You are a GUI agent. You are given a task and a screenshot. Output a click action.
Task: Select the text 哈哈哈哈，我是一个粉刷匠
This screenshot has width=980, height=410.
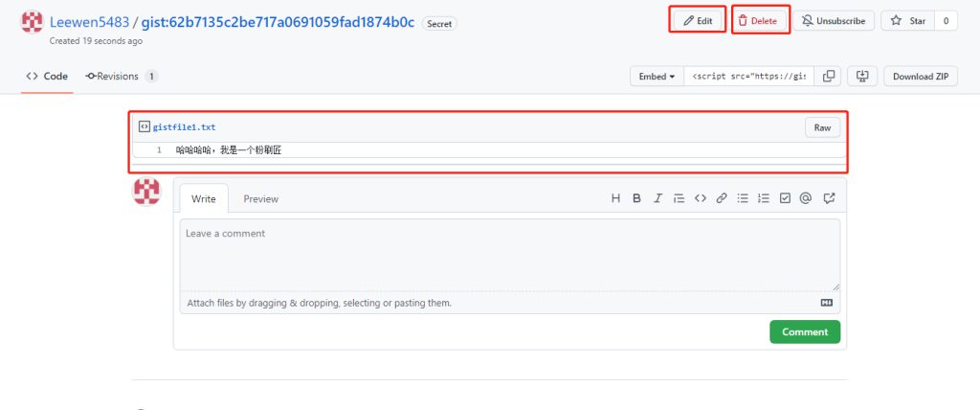click(229, 150)
